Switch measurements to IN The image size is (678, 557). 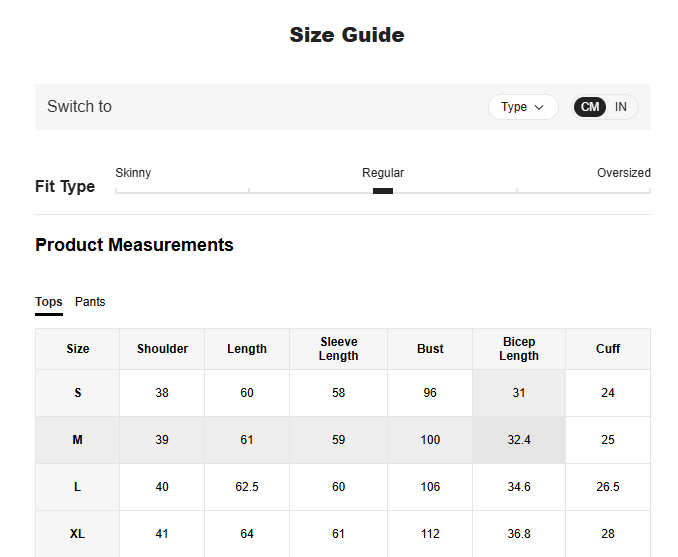click(621, 107)
